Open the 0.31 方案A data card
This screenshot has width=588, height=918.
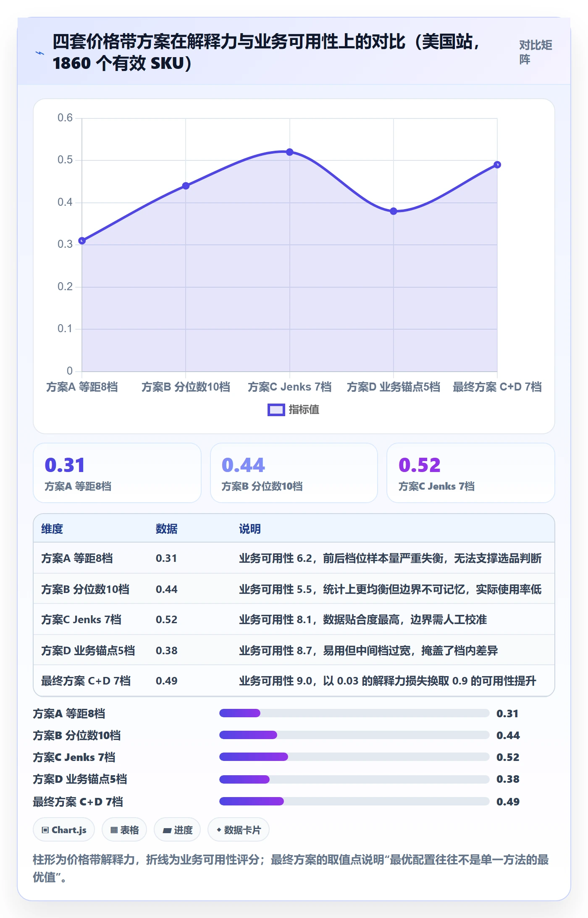click(x=117, y=473)
